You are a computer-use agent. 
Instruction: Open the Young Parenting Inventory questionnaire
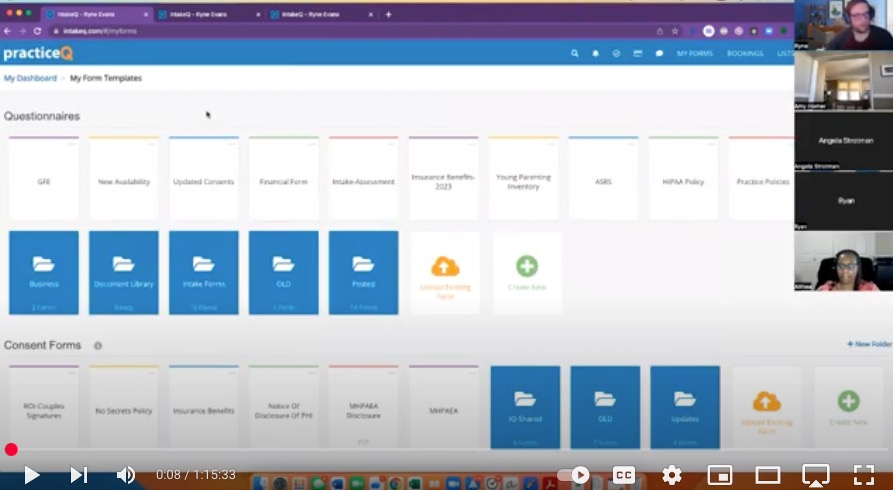[x=523, y=178]
